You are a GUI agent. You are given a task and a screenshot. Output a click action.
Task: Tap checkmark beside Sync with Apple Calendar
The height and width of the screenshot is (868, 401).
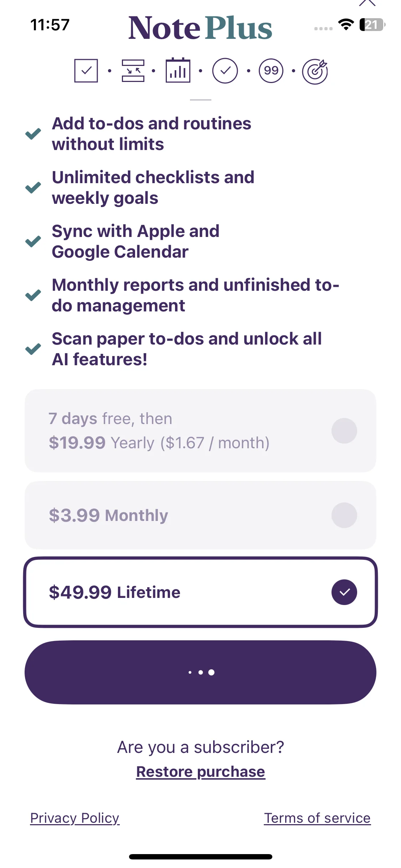[33, 242]
